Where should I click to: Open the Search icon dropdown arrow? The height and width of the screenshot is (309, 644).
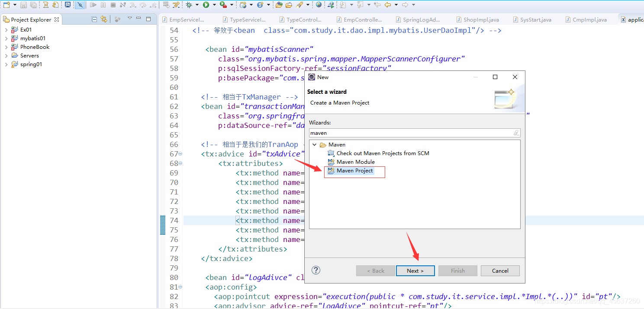point(308,5)
